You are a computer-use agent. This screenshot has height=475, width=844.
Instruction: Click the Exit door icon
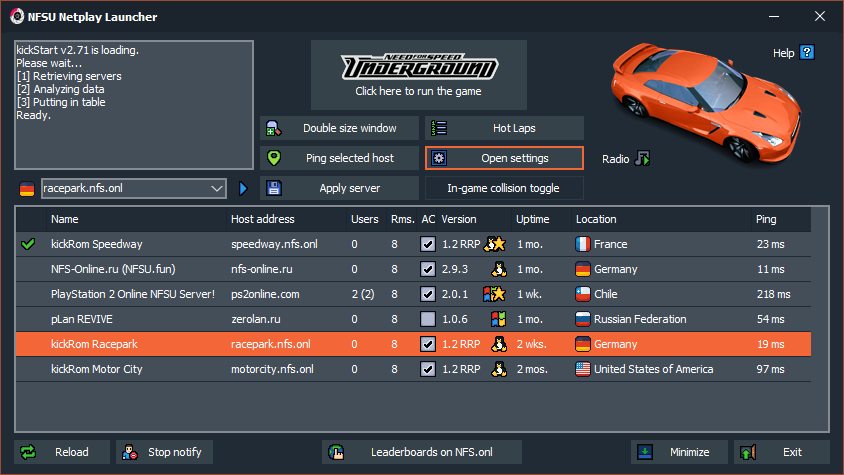pos(748,452)
